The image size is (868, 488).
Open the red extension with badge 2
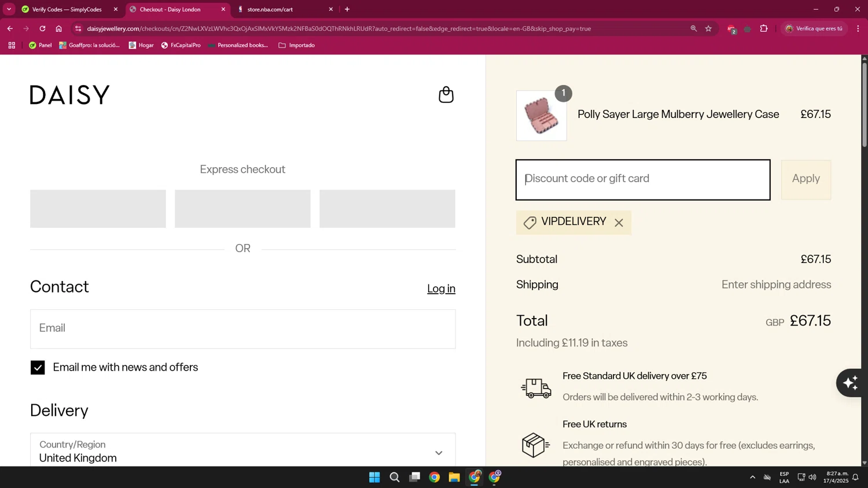731,29
